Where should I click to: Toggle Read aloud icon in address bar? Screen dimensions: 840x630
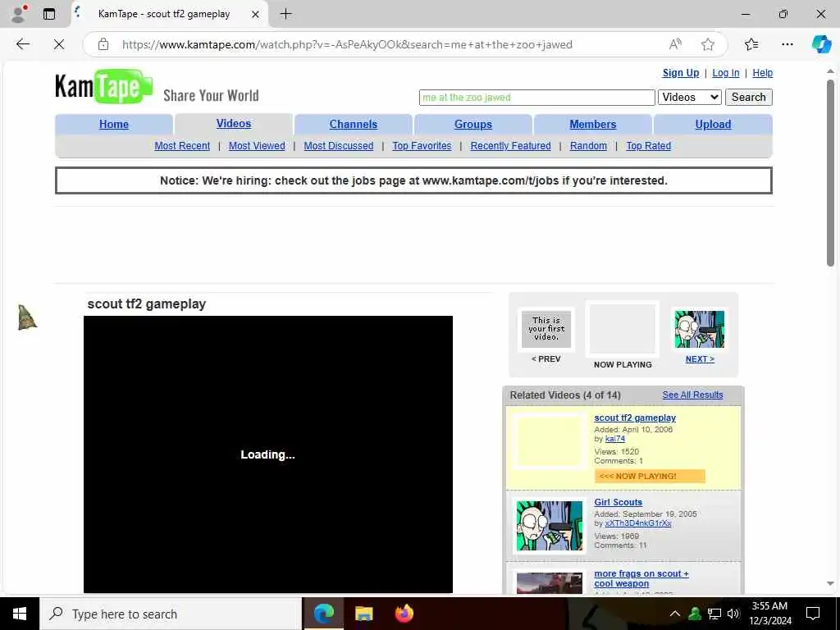[675, 44]
